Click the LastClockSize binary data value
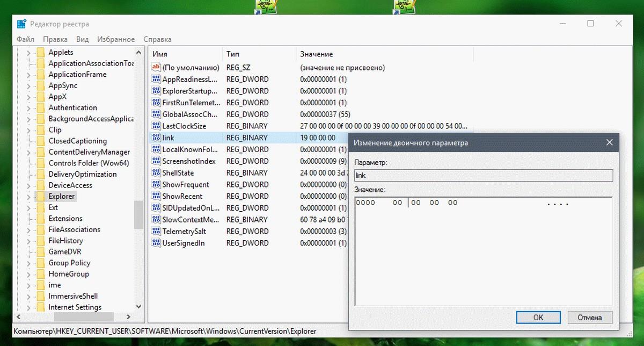This screenshot has height=346, width=644. [384, 126]
